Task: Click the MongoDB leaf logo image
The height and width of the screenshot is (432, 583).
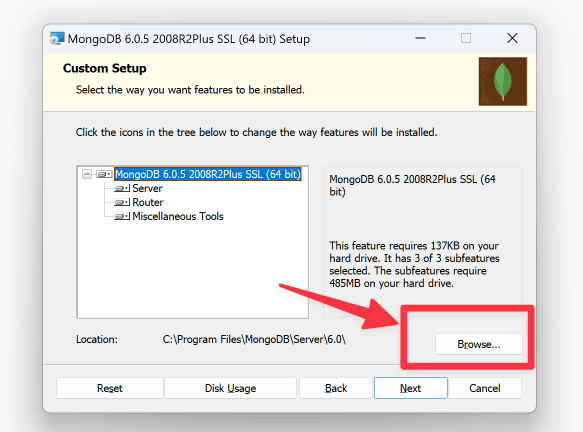Action: click(x=503, y=81)
